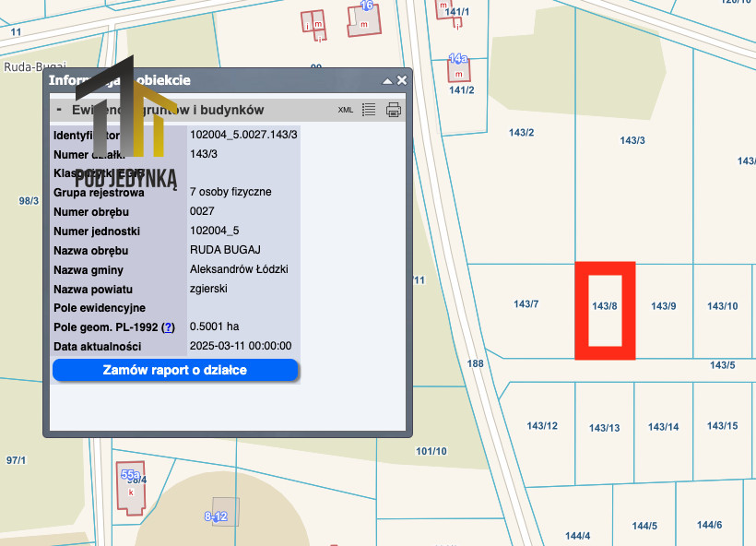Viewport: 756px width, 546px height.
Task: Select parcel 143/8 on the map
Action: (605, 306)
